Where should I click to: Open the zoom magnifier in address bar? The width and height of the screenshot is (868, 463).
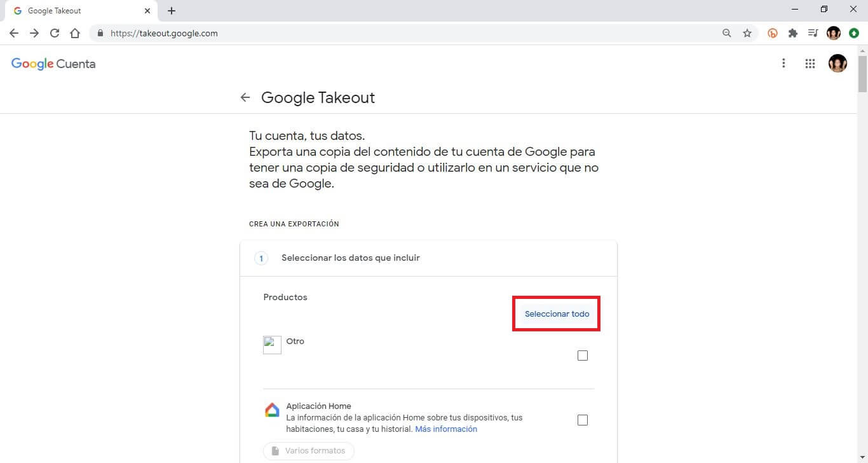[x=727, y=33]
